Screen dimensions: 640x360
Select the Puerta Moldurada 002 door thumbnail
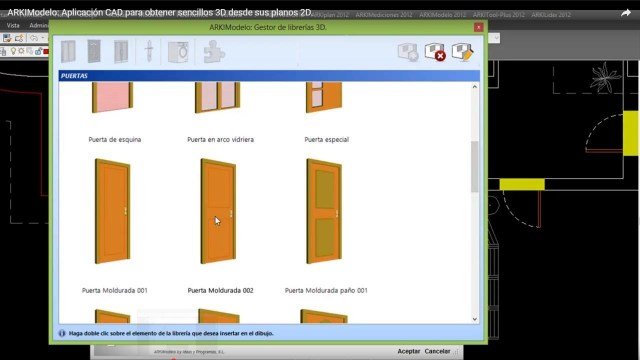(218, 211)
